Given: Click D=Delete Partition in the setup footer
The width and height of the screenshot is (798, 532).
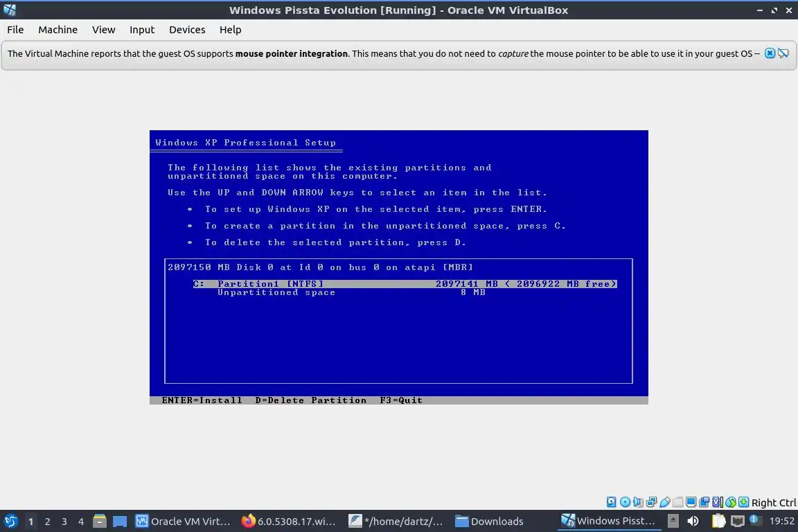Looking at the screenshot, I should [x=311, y=400].
